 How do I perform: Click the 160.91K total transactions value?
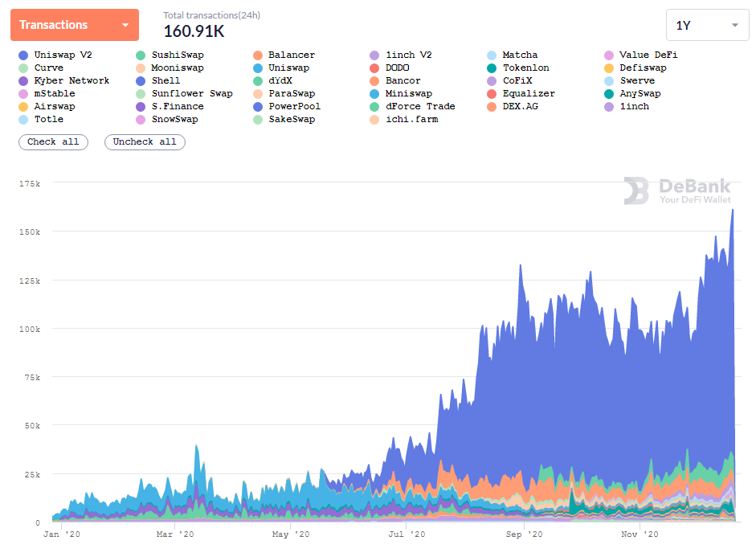pyautogui.click(x=194, y=31)
